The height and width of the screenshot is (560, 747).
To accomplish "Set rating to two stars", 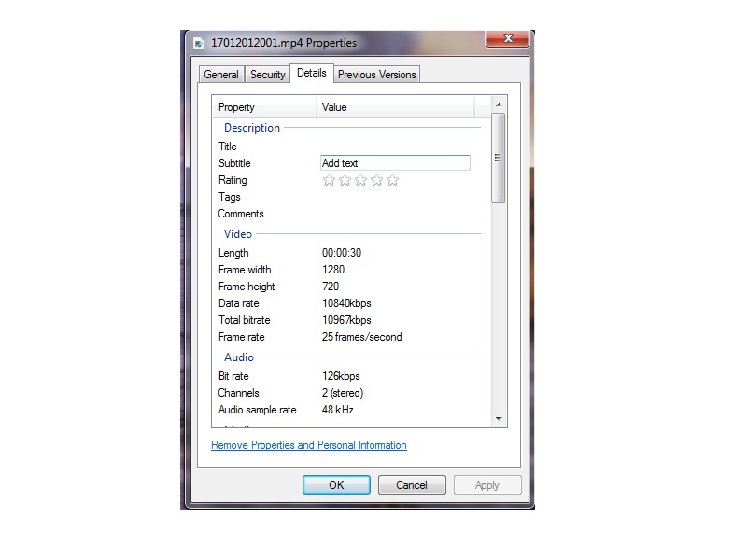I will [345, 180].
